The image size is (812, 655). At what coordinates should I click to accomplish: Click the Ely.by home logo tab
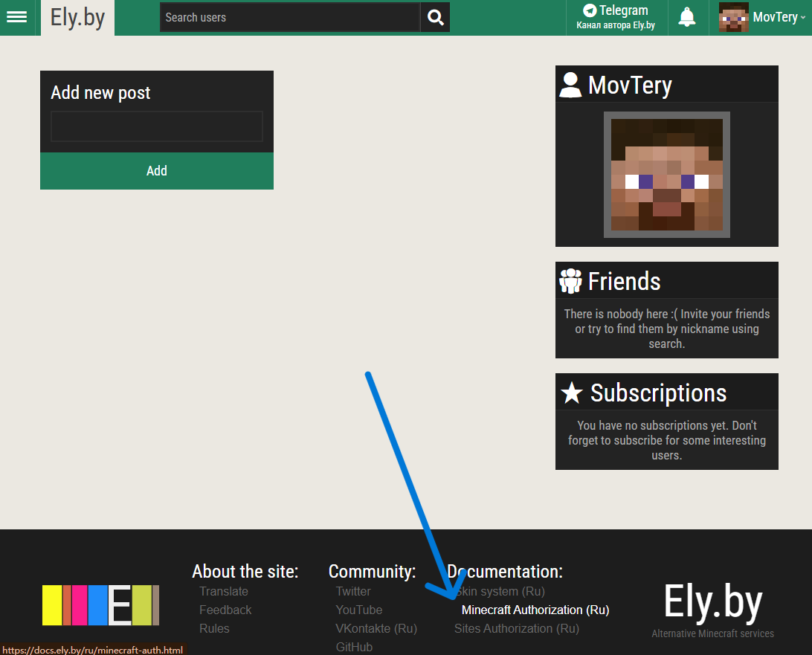click(77, 17)
